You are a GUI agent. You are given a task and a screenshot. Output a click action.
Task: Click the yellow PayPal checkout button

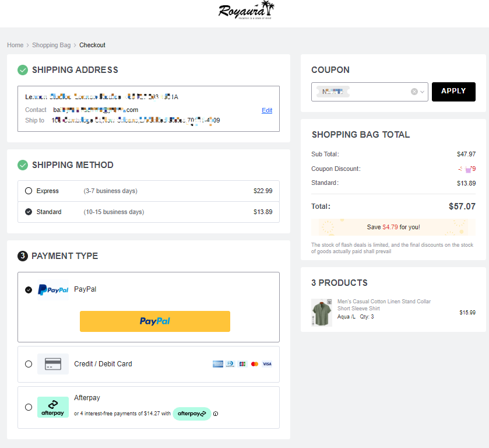(x=154, y=321)
